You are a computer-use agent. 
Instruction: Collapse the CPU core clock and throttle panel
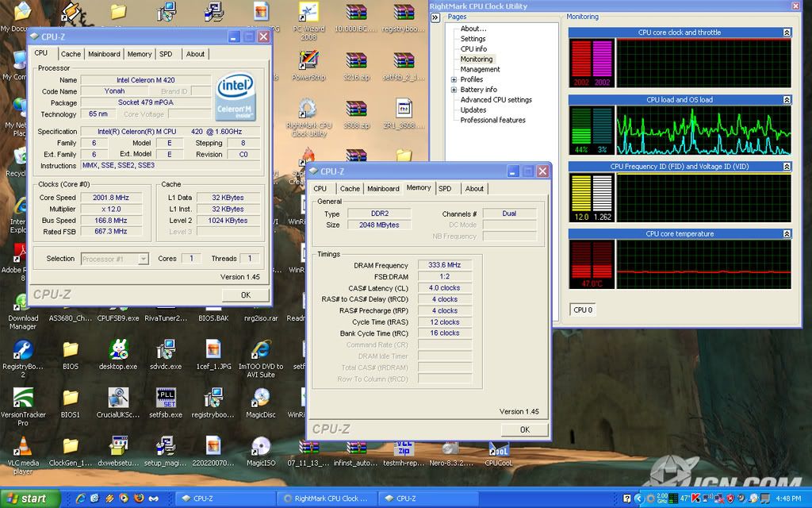[x=787, y=32]
